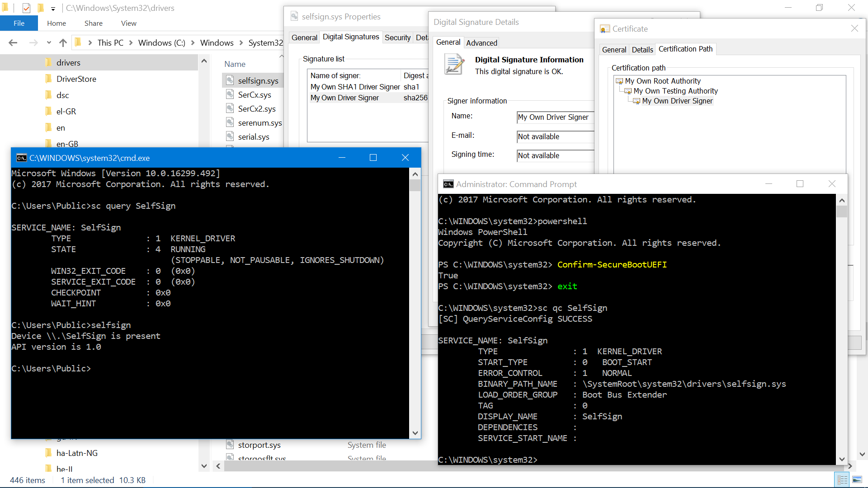This screenshot has width=868, height=488.
Task: Select the DriverStore folder icon
Action: click(x=48, y=79)
